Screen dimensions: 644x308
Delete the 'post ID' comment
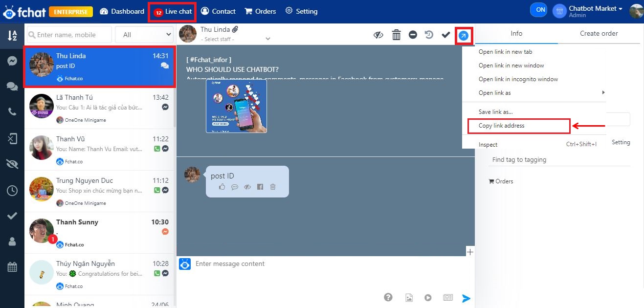tap(273, 187)
